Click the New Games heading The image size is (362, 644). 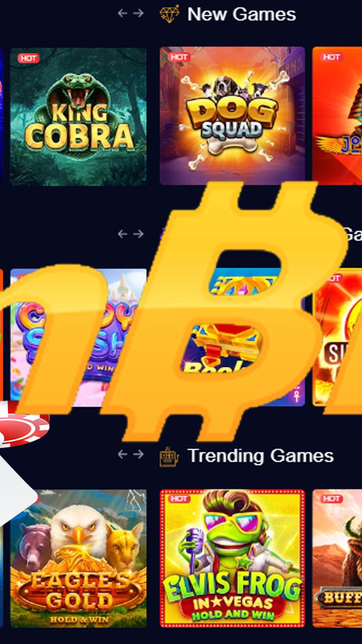coord(241,14)
